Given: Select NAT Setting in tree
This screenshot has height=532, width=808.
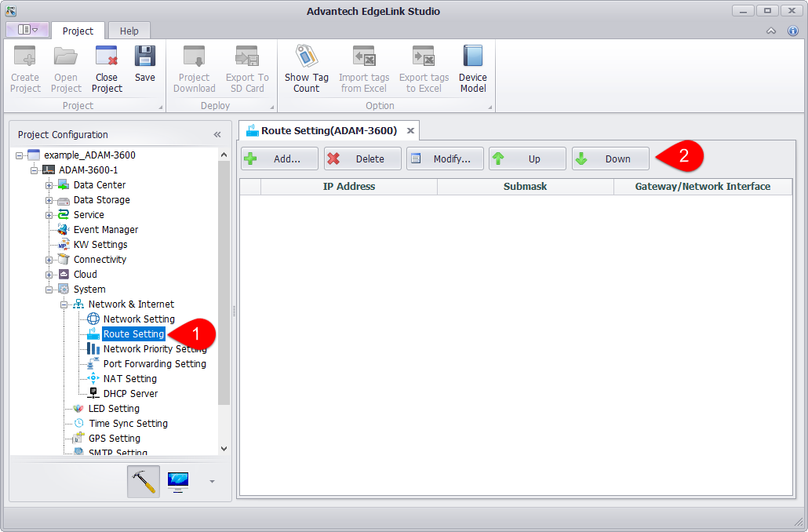Looking at the screenshot, I should pyautogui.click(x=129, y=379).
